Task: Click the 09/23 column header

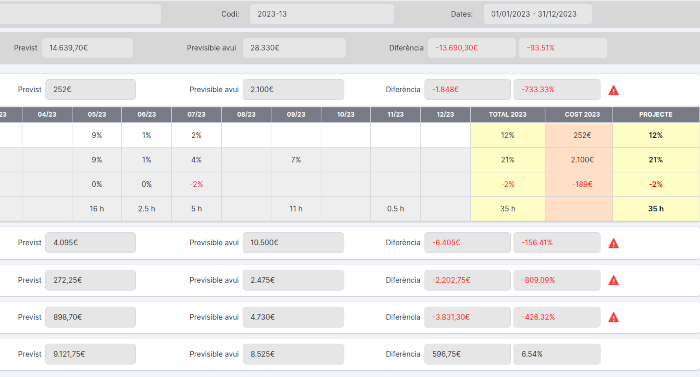Action: tap(296, 114)
